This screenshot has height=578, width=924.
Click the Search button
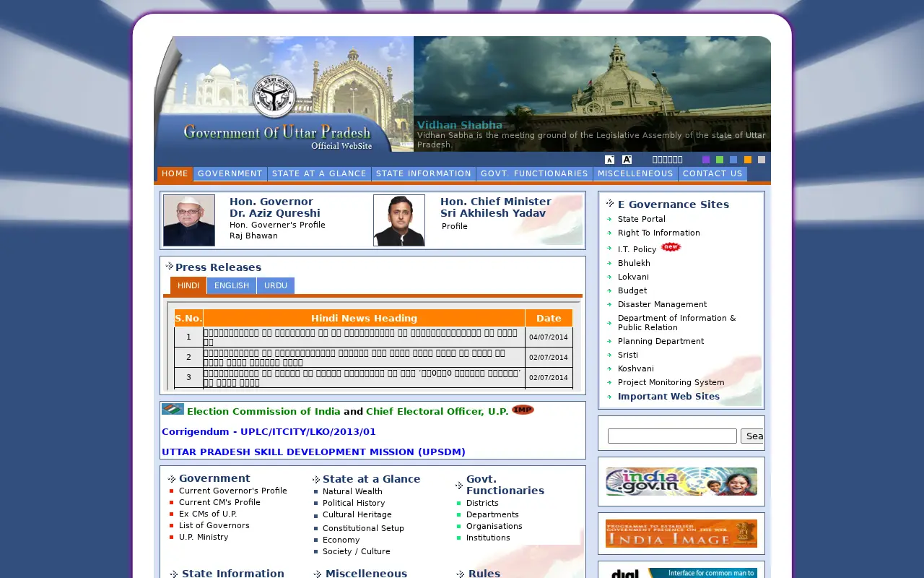[752, 436]
